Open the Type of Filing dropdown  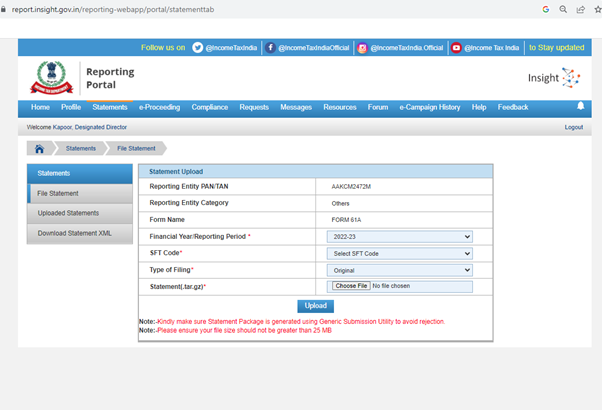pyautogui.click(x=399, y=270)
